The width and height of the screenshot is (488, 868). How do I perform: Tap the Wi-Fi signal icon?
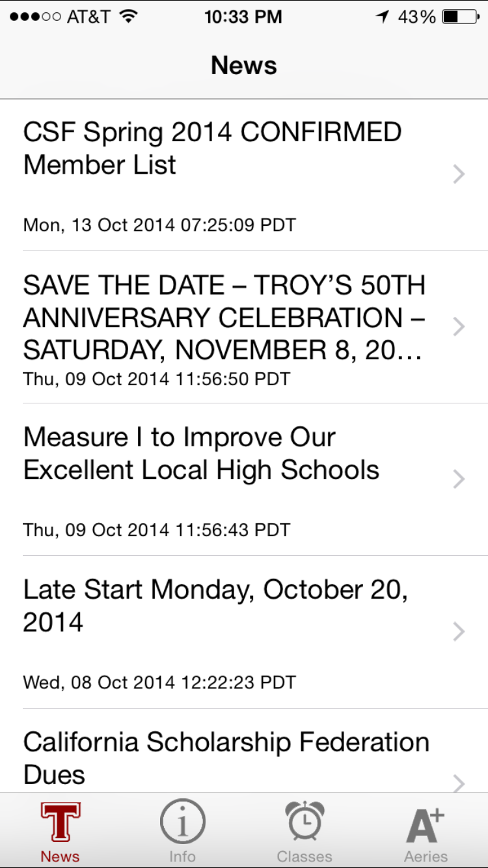click(x=129, y=18)
